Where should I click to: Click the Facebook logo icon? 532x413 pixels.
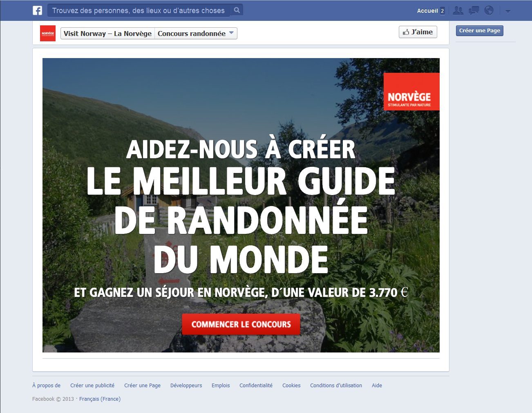(37, 10)
